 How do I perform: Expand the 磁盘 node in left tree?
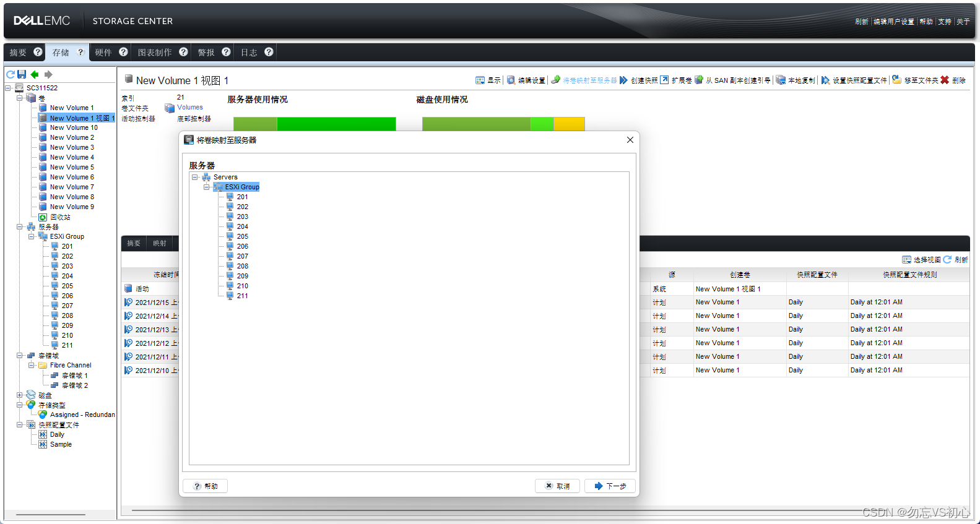click(x=20, y=395)
